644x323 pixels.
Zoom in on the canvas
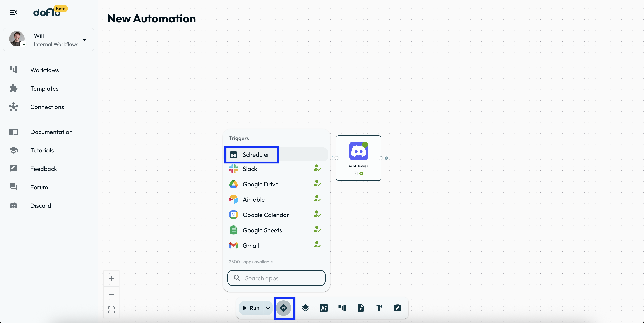(111, 278)
